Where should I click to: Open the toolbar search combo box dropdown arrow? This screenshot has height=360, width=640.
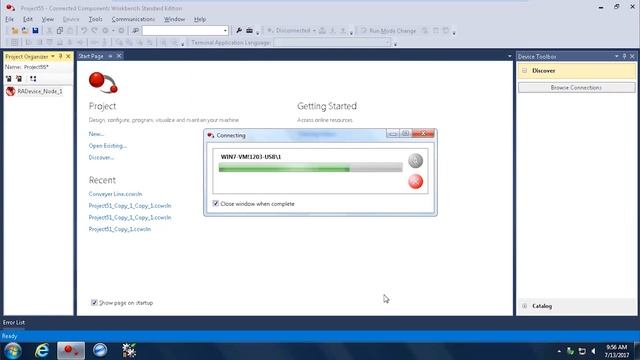[224, 31]
